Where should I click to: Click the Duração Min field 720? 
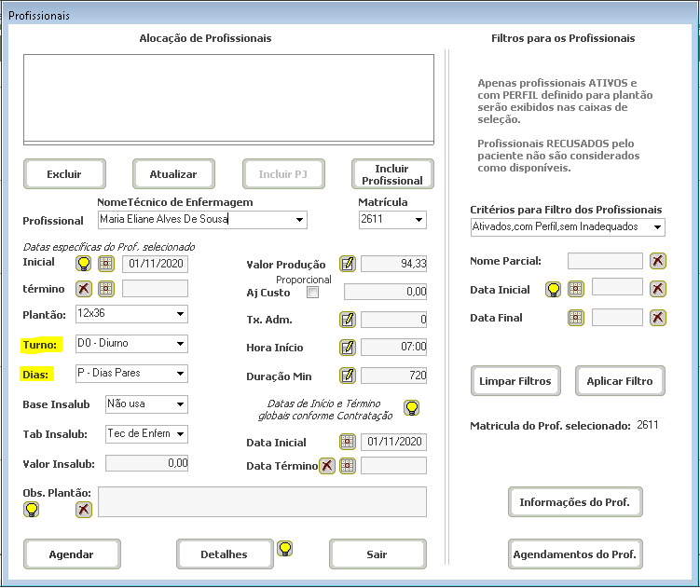click(x=393, y=376)
